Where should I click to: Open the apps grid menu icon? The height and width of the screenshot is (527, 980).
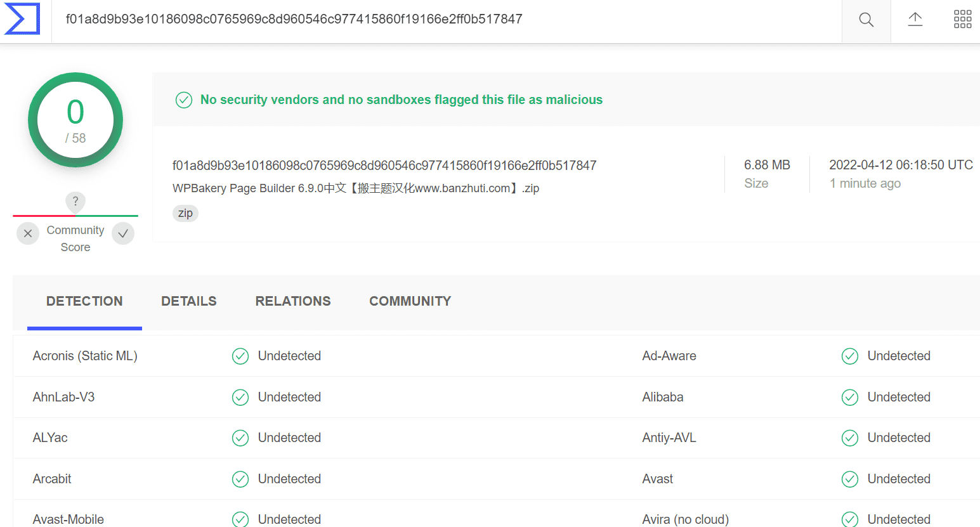pos(962,20)
